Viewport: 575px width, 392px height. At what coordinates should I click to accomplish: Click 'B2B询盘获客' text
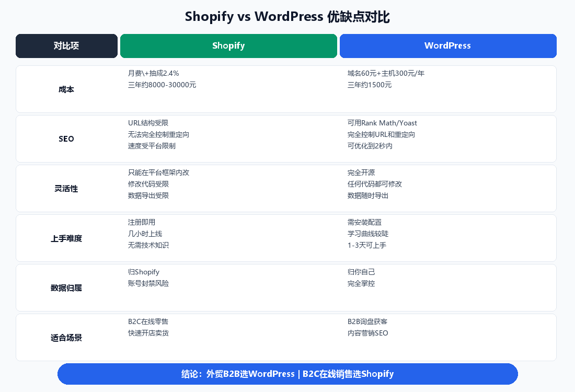click(367, 321)
